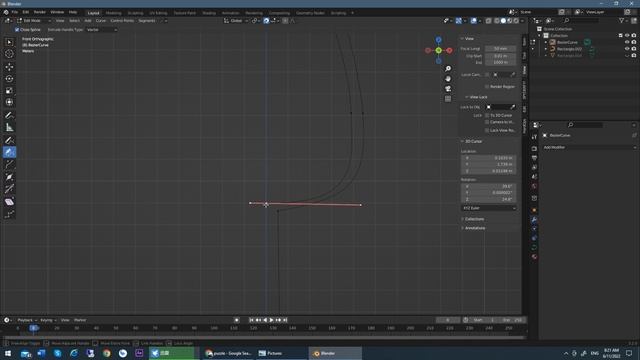The height and width of the screenshot is (360, 640).
Task: Click the Focal Length value field
Action: point(500,49)
